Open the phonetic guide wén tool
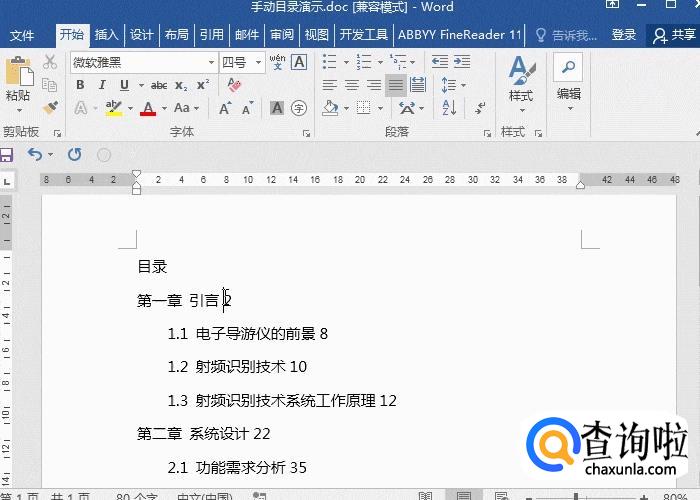700x500 pixels. [277, 62]
